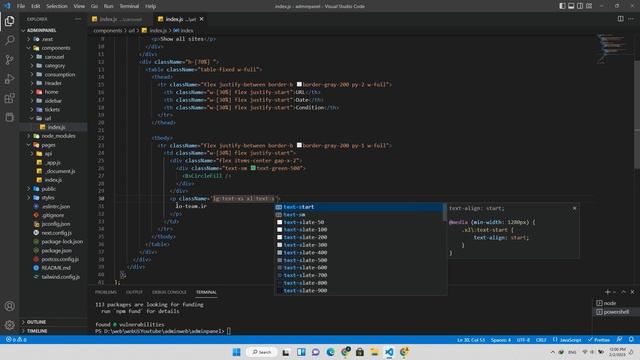Open the Help menu
640x360 pixels.
(151, 6)
